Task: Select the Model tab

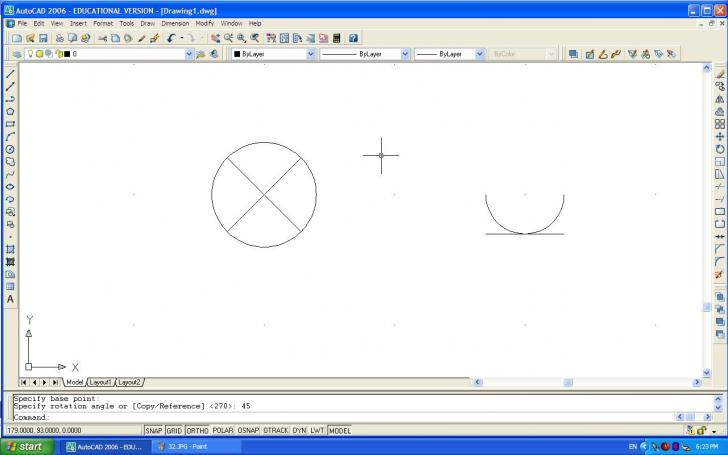Action: (74, 382)
